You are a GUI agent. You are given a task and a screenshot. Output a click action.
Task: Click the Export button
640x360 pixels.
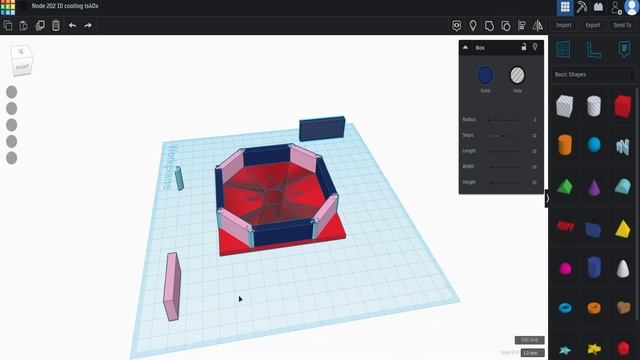point(593,25)
